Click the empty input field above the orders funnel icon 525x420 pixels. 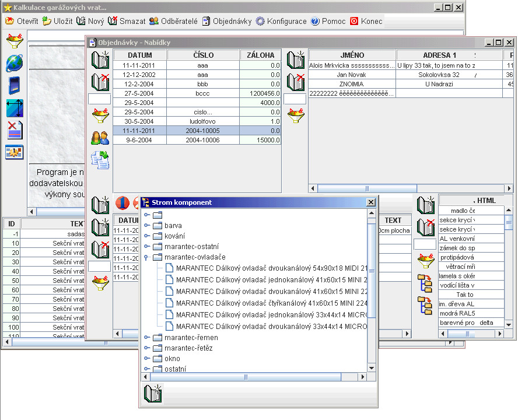[99, 99]
